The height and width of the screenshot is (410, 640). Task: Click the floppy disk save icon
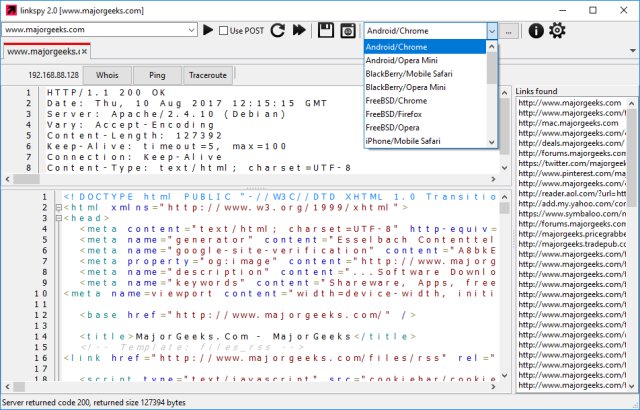point(326,31)
